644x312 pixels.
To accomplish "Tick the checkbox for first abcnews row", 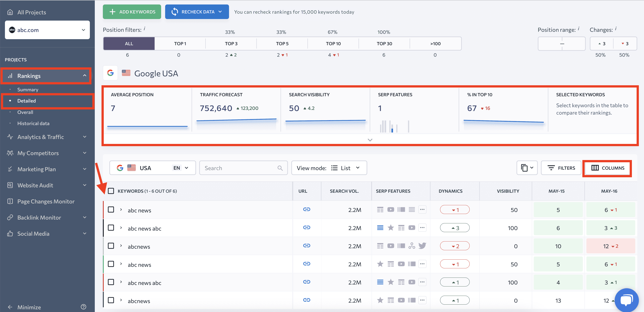I will (111, 246).
